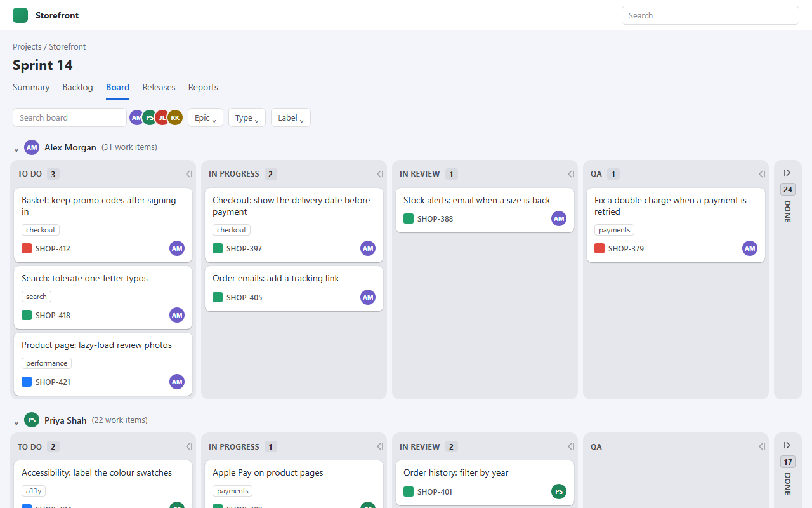Toggle the PS assignee filter avatar

150,117
